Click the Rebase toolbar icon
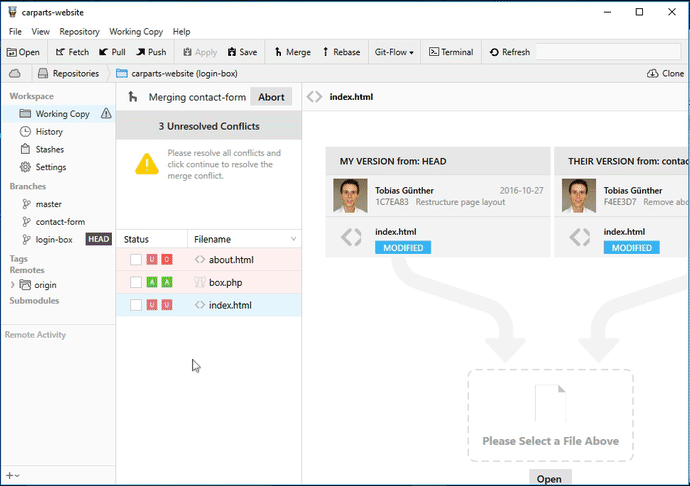Image resolution: width=690 pixels, height=486 pixels. [x=325, y=52]
